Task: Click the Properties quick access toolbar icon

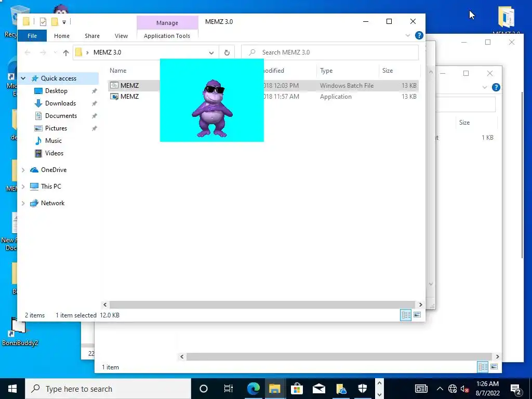Action: pos(43,22)
